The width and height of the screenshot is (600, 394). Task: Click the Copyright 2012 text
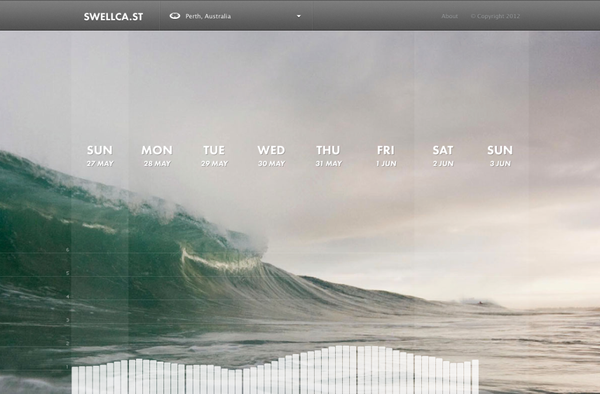click(x=495, y=16)
